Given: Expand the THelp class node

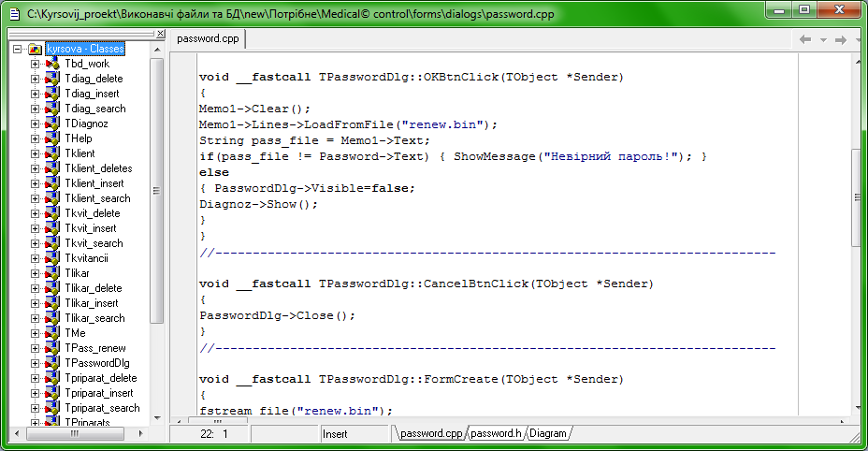Looking at the screenshot, I should click(35, 138).
